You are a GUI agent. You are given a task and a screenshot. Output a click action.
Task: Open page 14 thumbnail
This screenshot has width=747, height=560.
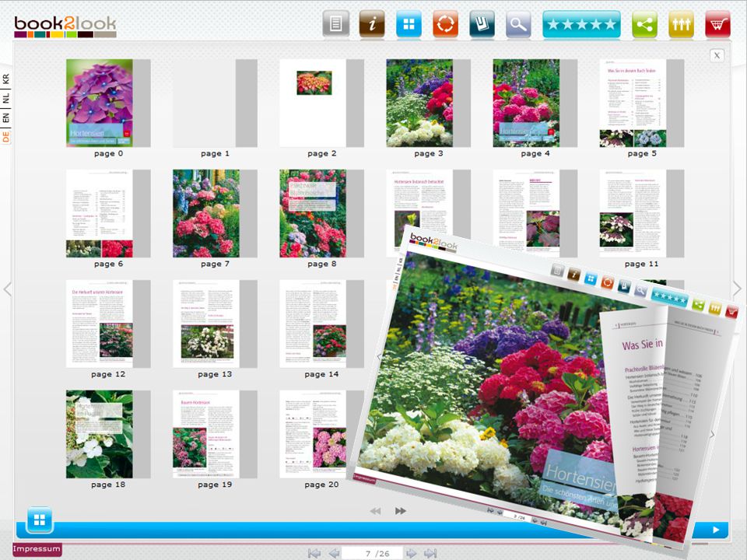point(321,324)
